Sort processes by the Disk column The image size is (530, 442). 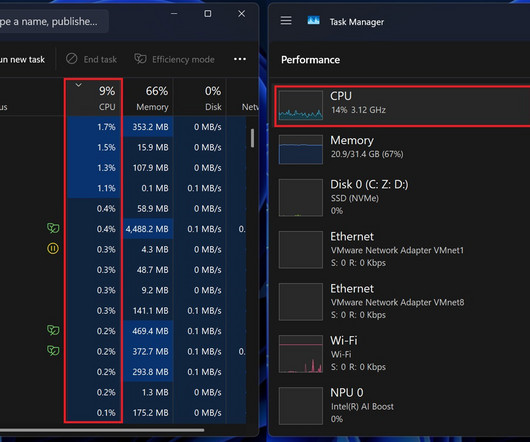(x=200, y=97)
